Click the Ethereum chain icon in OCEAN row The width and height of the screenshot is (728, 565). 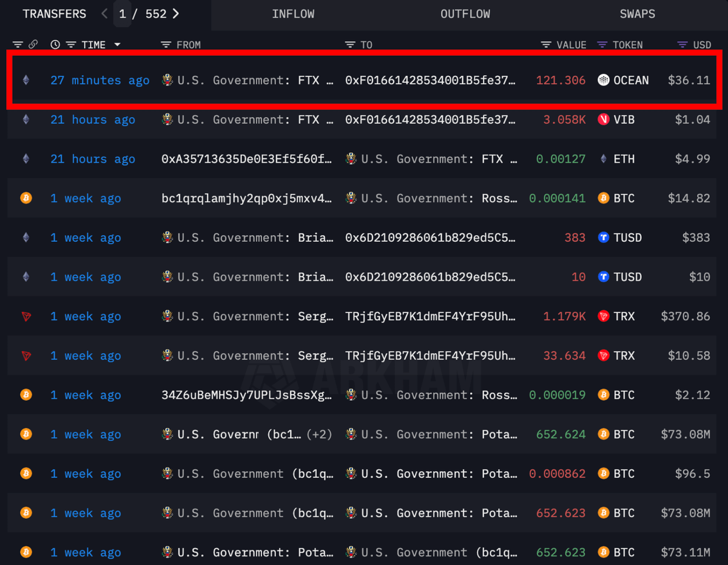click(25, 80)
